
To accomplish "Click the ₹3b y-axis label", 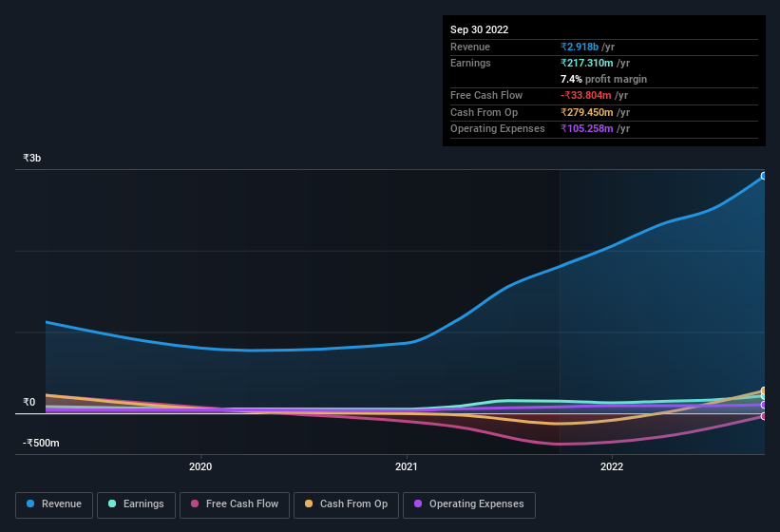I will pos(32,158).
